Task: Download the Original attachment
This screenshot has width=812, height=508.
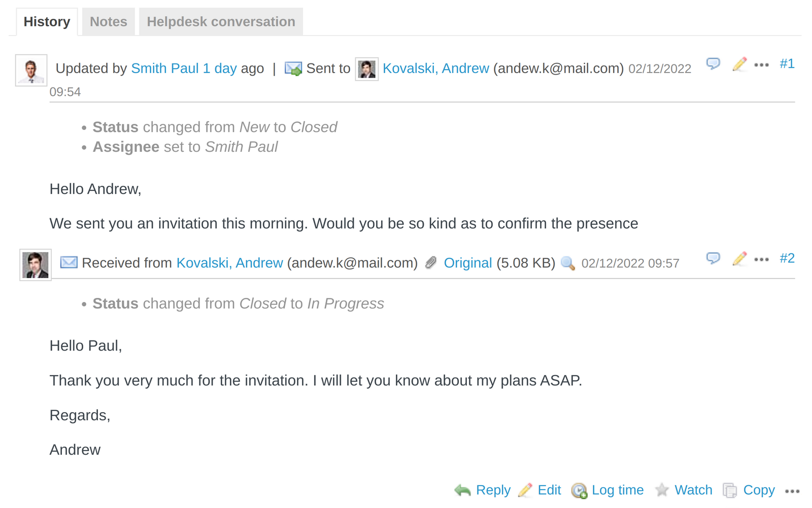Action: pos(467,263)
